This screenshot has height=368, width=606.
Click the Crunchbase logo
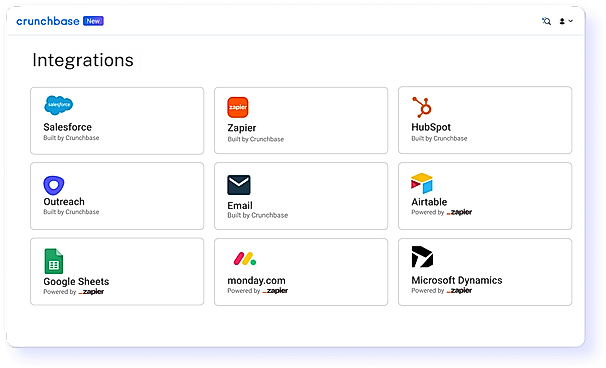click(x=48, y=21)
